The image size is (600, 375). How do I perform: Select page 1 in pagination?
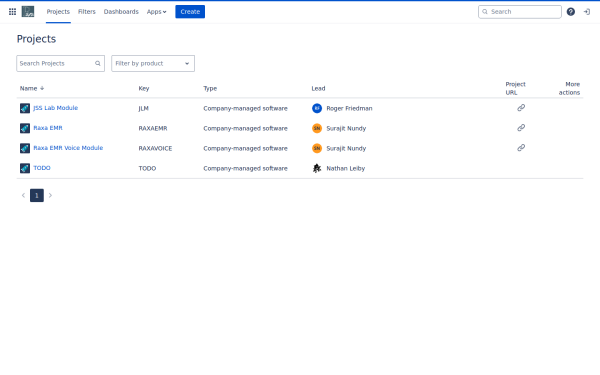point(37,196)
